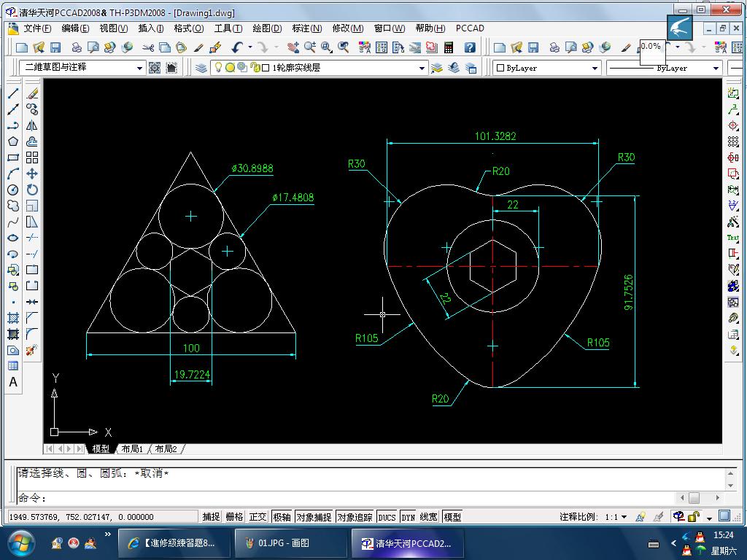
Task: Pick the Spline tool
Action: pyautogui.click(x=13, y=222)
